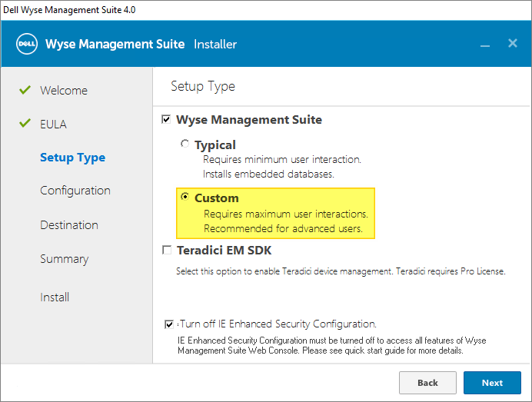
Task: Select the Setup Type sidebar step
Action: pyautogui.click(x=72, y=158)
